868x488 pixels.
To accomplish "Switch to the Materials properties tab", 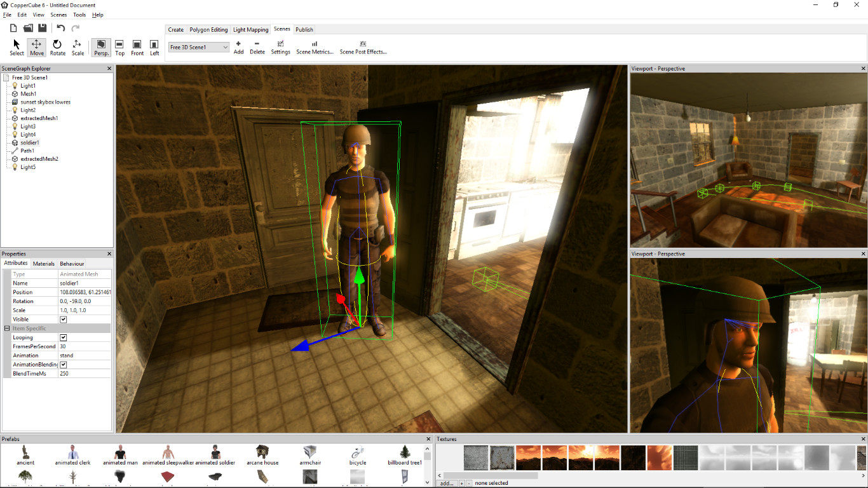I will click(x=43, y=263).
